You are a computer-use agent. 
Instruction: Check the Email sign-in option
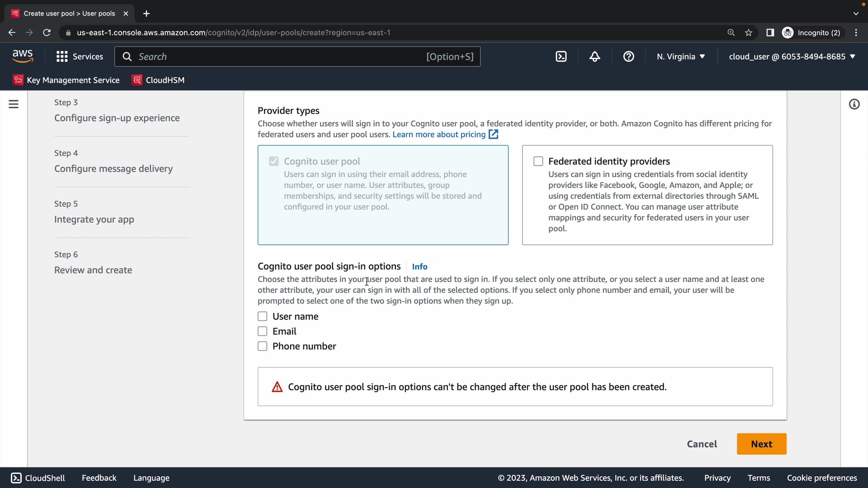coord(263,331)
